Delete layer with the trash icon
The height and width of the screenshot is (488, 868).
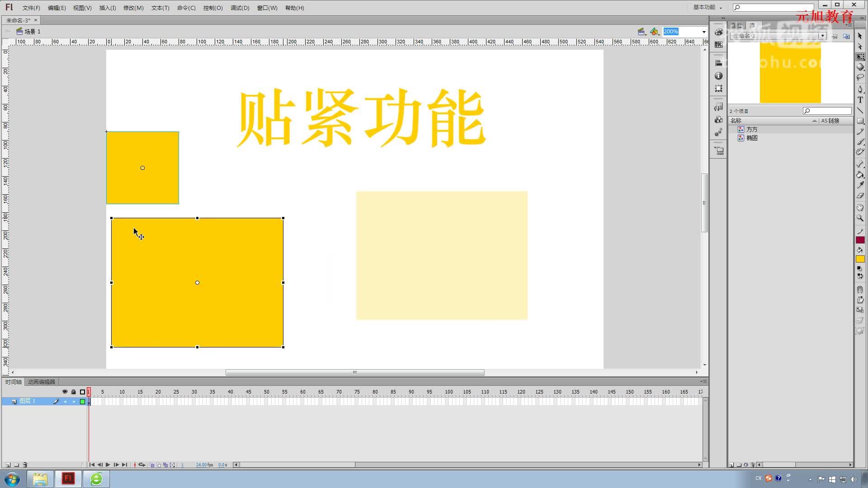point(25,465)
